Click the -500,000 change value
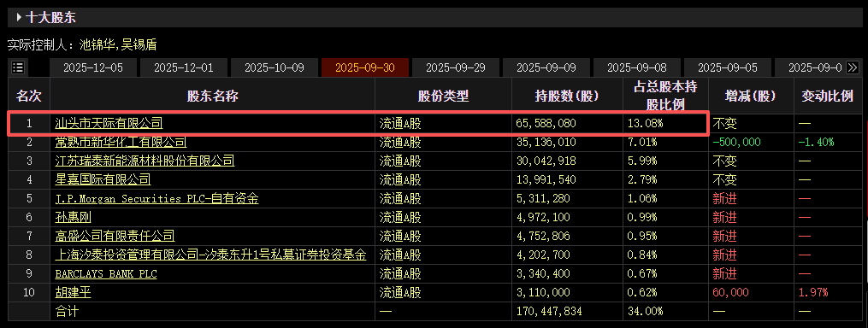The width and height of the screenshot is (868, 328). [x=736, y=142]
